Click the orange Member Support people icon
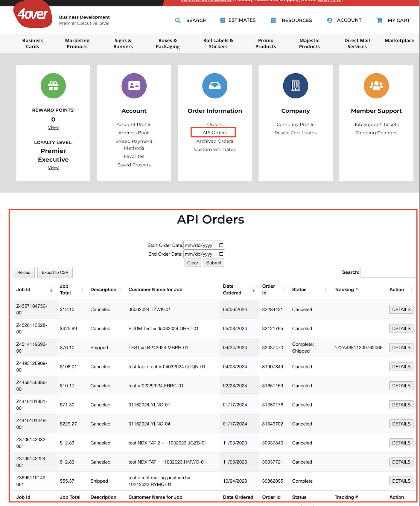The width and height of the screenshot is (420, 506). tap(376, 86)
